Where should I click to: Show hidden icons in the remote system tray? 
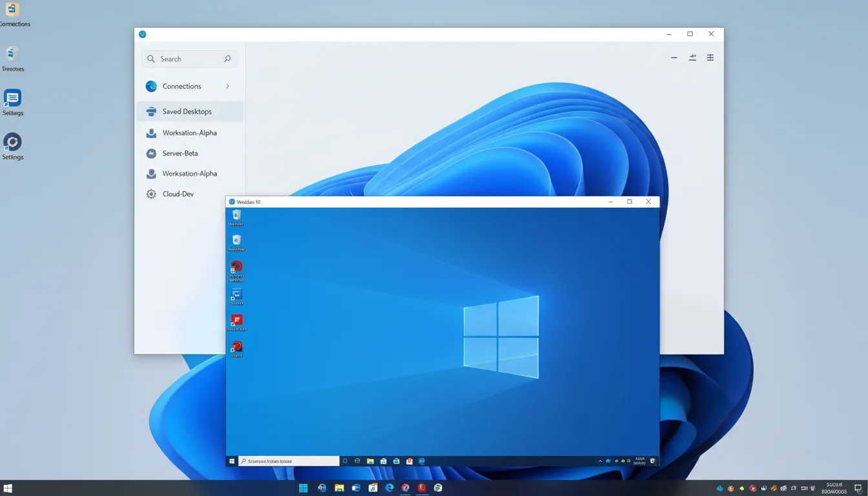tap(600, 460)
